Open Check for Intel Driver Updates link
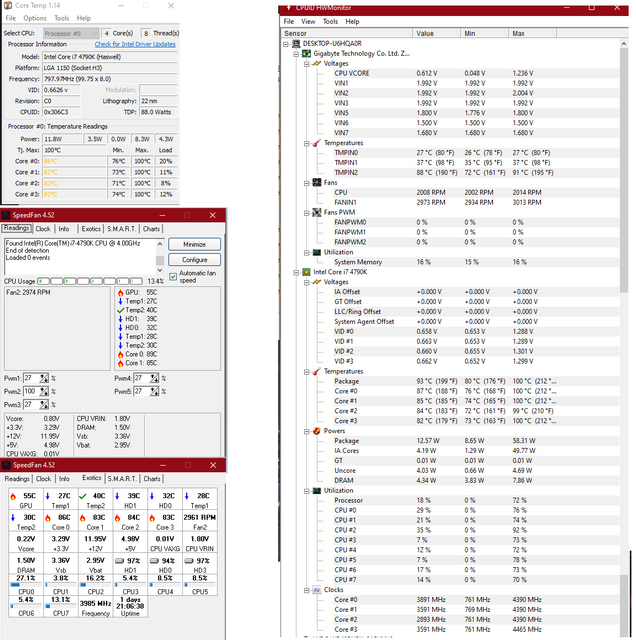The width and height of the screenshot is (636, 640). point(135,44)
